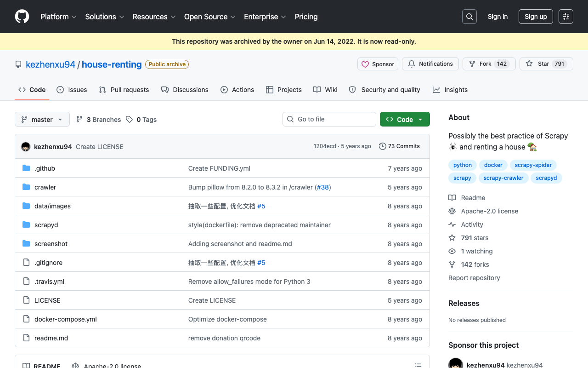Click the clock icon beside 73 Commits
Viewport: 588px width, 368px height.
pyautogui.click(x=382, y=146)
